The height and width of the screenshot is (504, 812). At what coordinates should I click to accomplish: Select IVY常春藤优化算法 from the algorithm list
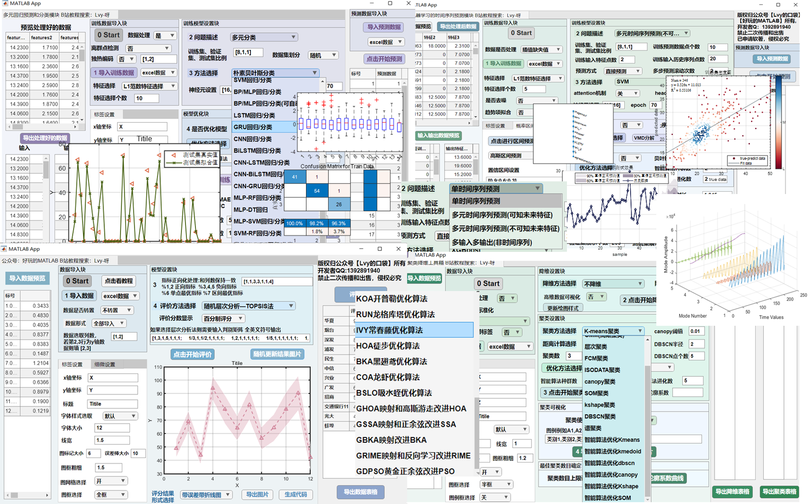(414, 330)
